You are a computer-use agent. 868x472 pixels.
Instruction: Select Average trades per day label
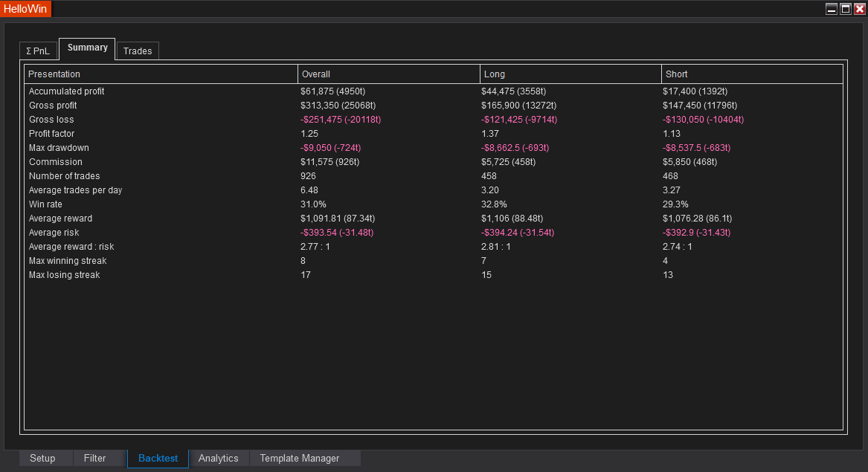pyautogui.click(x=75, y=190)
